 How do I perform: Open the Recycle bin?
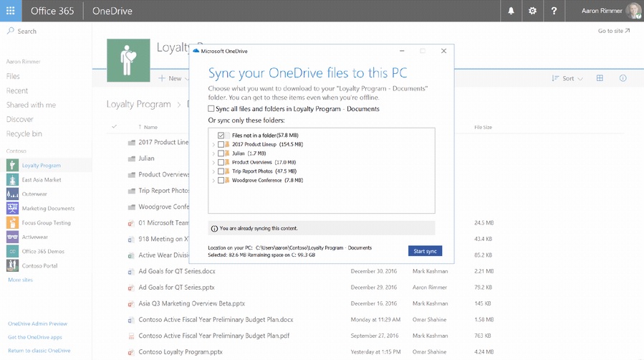(24, 133)
